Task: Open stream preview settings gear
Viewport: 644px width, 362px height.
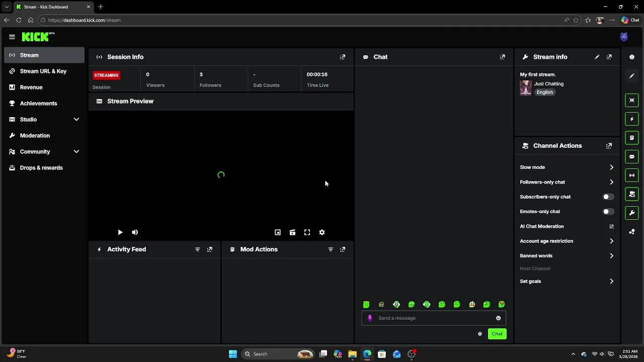Action: 322,232
